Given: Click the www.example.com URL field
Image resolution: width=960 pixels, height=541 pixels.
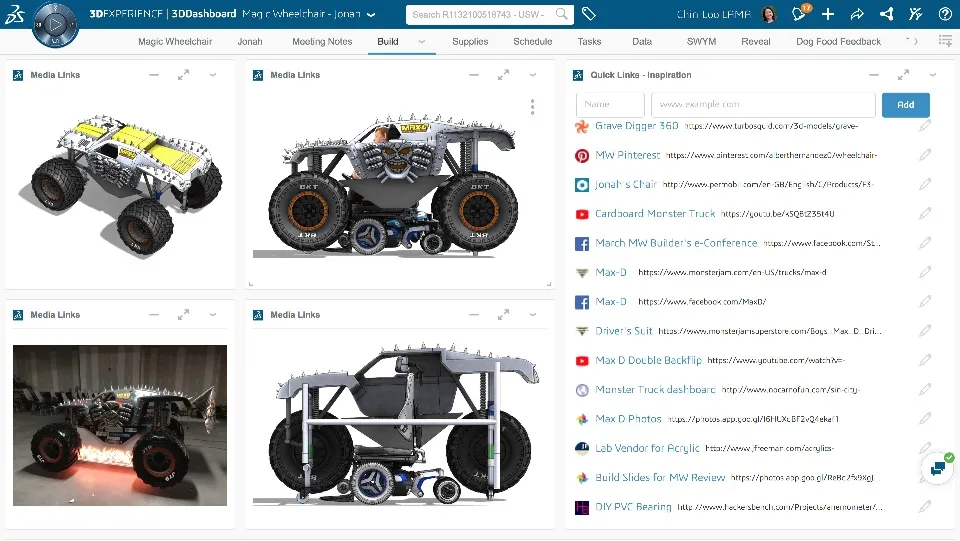Looking at the screenshot, I should [763, 105].
